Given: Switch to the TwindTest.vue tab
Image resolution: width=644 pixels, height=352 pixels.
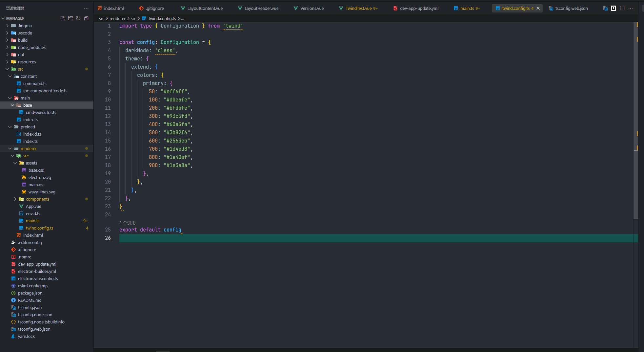Looking at the screenshot, I should tap(359, 8).
